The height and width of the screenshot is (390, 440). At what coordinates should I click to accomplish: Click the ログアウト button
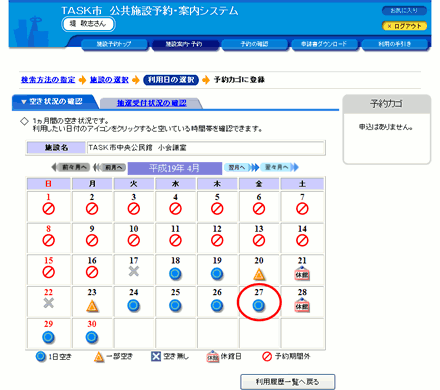point(404,26)
